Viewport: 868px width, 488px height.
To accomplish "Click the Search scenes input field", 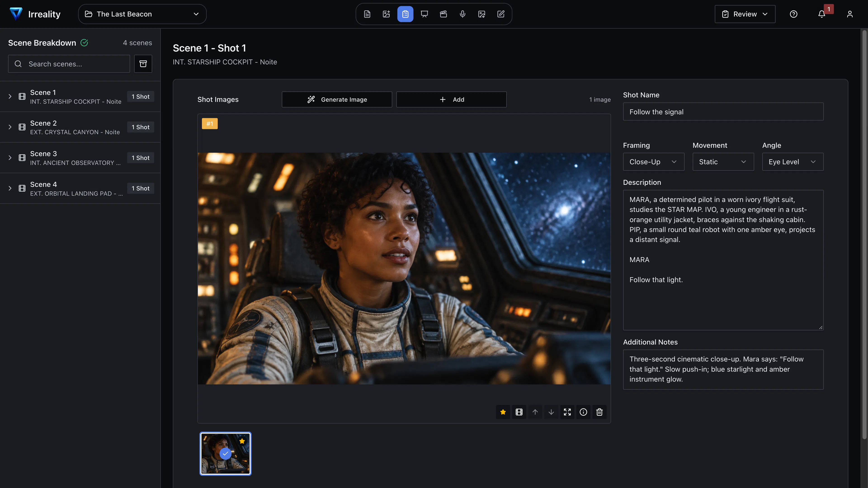I will click(69, 64).
